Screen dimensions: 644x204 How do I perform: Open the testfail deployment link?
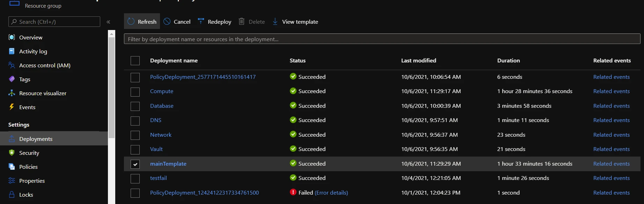tap(159, 178)
